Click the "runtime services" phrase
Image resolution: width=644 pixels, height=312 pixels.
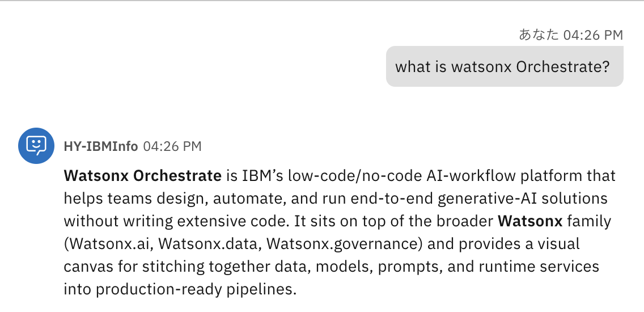(545, 267)
